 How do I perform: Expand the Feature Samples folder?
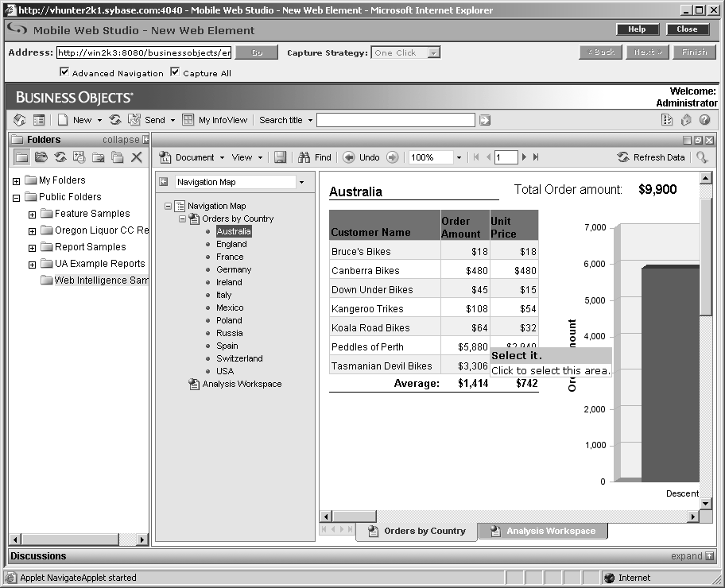32,215
